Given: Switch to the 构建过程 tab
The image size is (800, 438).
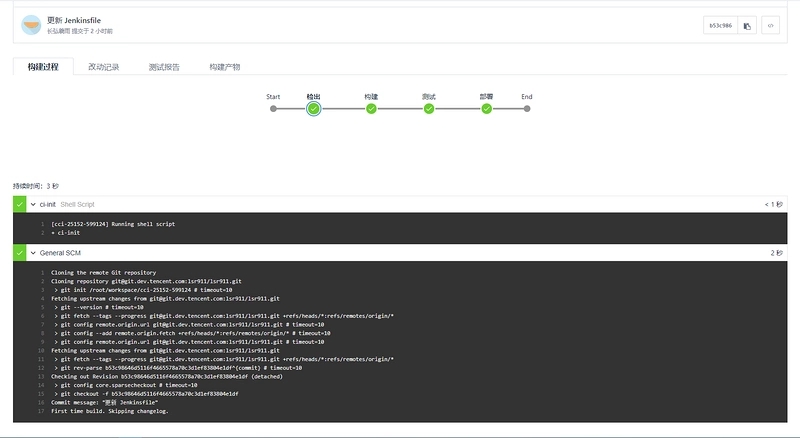Looking at the screenshot, I should pos(43,67).
